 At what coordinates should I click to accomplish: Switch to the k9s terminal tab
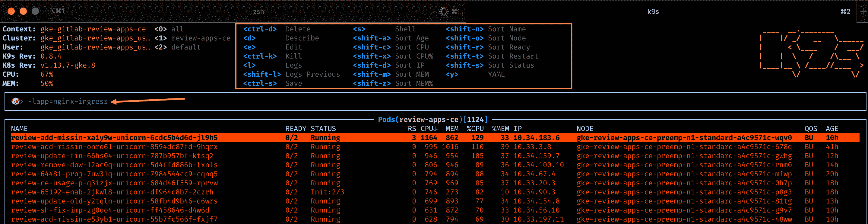pyautogui.click(x=653, y=11)
